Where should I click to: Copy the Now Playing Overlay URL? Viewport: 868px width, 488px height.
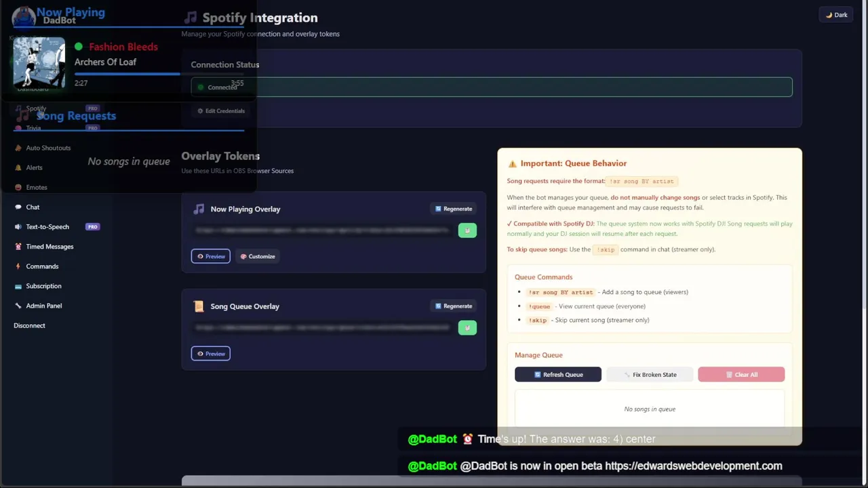click(467, 230)
